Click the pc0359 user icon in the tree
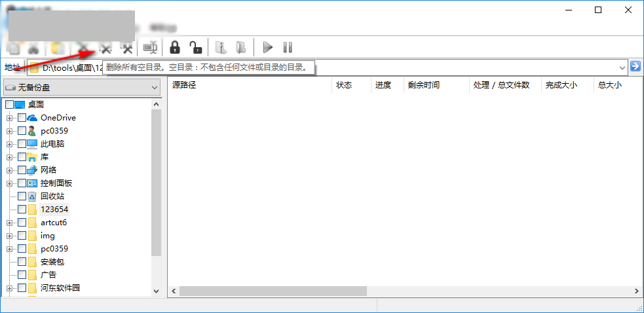This screenshot has width=644, height=313. pyautogui.click(x=32, y=131)
